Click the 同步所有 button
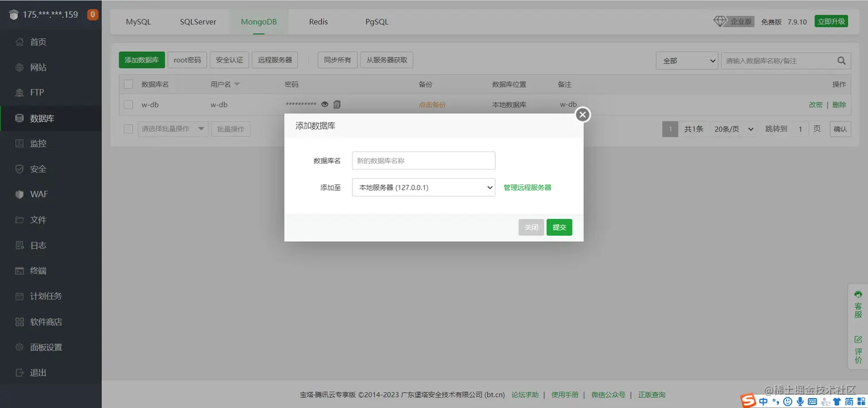 (338, 60)
